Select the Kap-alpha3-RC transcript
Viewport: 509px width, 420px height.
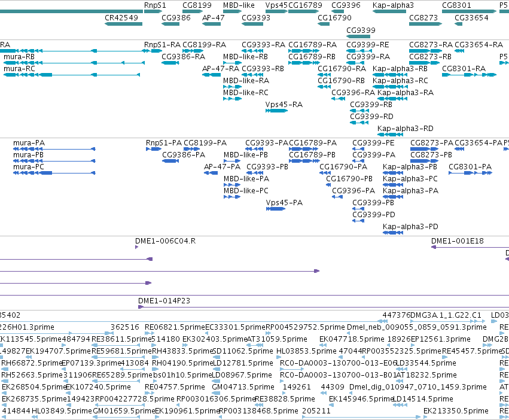point(390,87)
